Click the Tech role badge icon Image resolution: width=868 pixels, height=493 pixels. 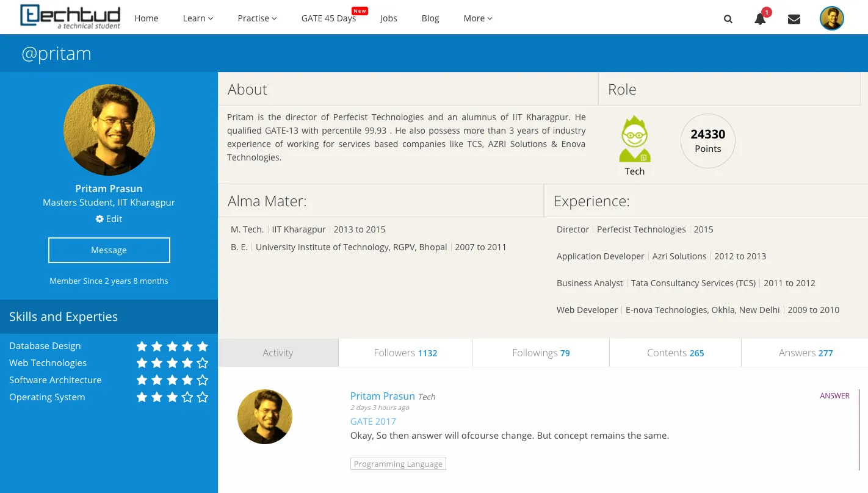coord(634,139)
